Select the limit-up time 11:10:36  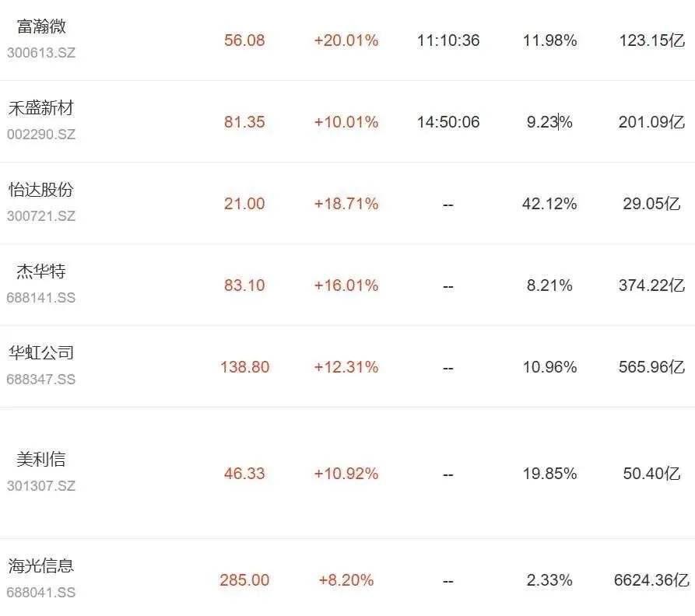448,40
